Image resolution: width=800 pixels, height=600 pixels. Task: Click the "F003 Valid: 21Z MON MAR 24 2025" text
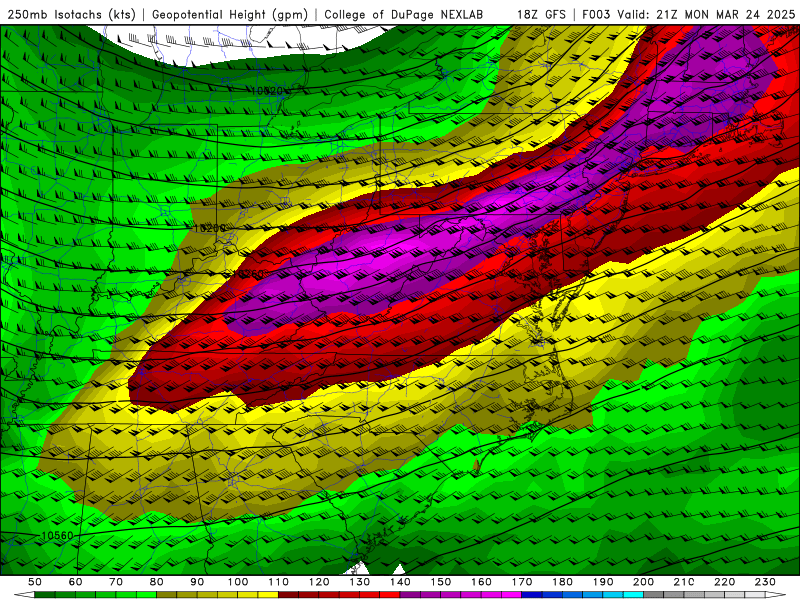688,14
